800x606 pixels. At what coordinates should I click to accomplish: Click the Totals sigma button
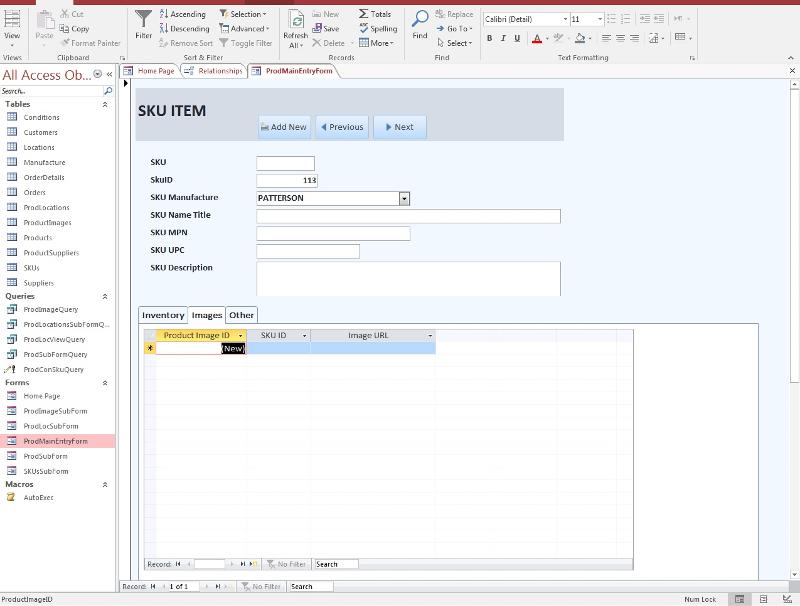point(375,14)
